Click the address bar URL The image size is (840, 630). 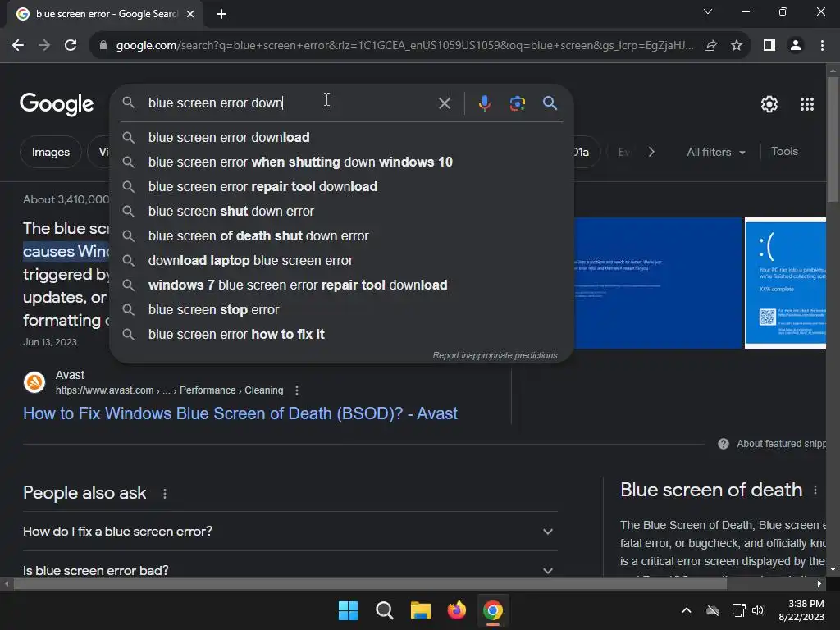tap(404, 46)
